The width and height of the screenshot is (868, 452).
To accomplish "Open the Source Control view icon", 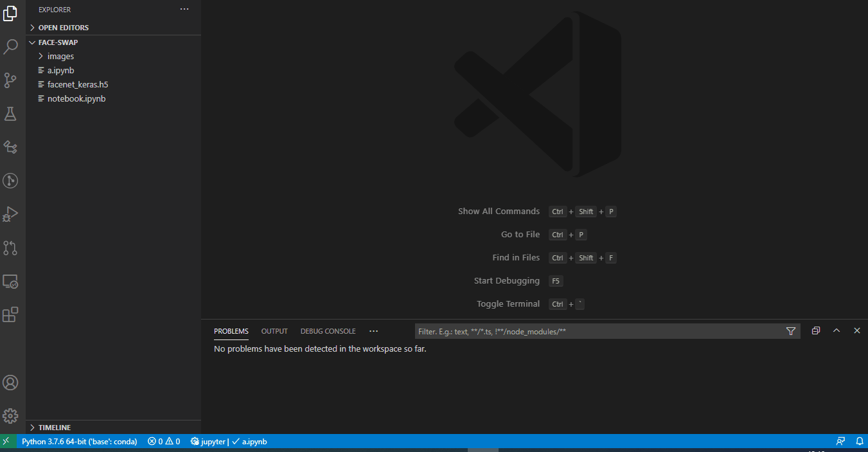I will [10, 80].
